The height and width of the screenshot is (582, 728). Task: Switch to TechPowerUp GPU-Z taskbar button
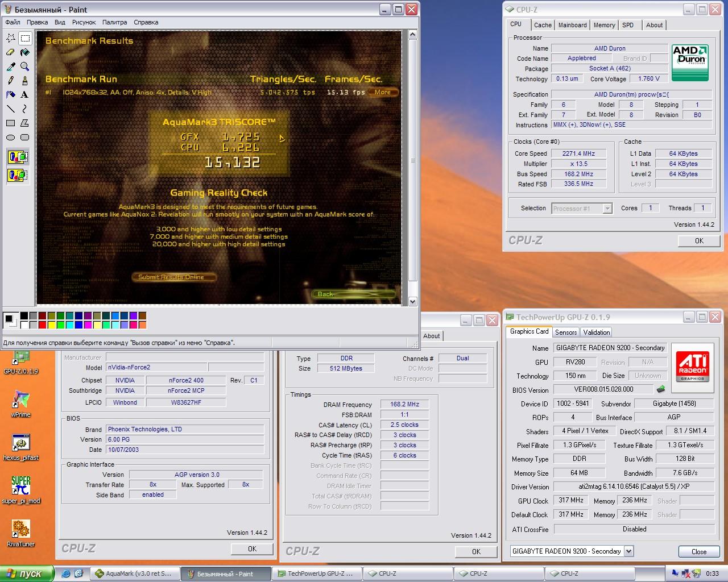pyautogui.click(x=317, y=573)
